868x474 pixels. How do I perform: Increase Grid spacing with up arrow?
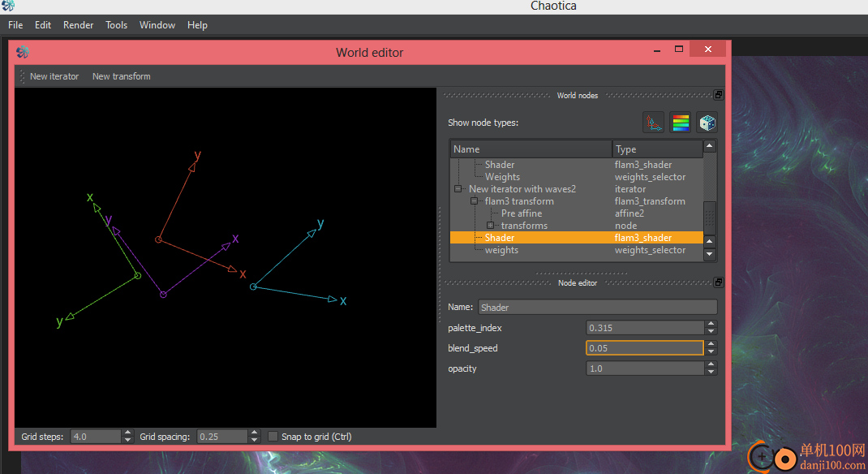(x=255, y=433)
